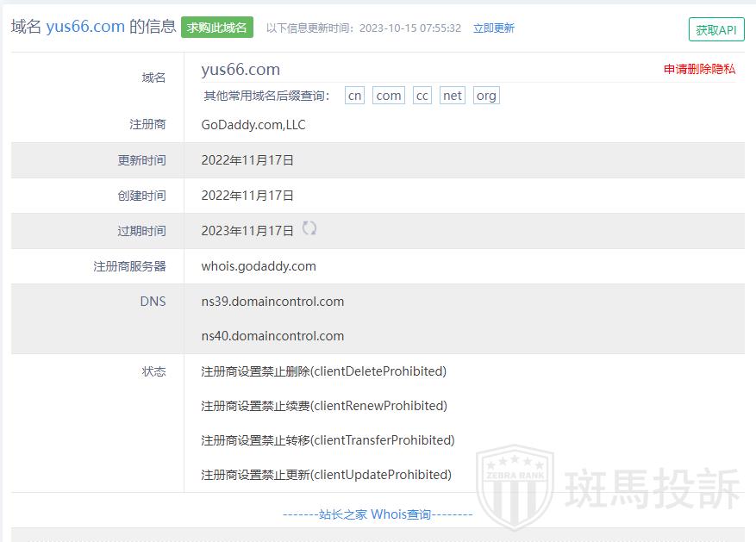The height and width of the screenshot is (542, 756).
Task: Open the 获取API button
Action: coord(715,29)
